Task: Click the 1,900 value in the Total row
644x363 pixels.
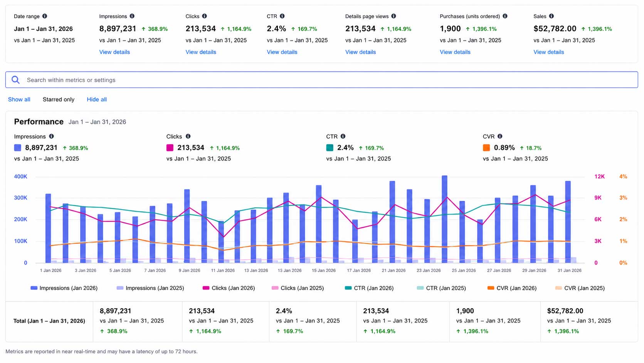Action: [x=465, y=311]
